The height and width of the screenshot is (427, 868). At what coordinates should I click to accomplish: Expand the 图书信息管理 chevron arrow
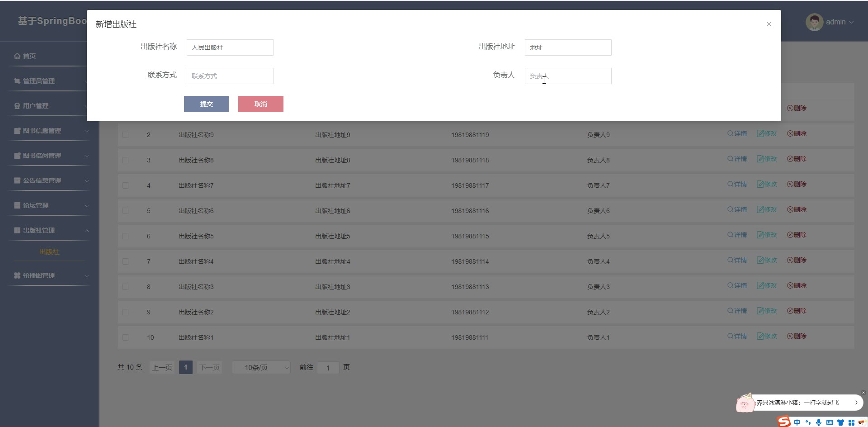pos(87,131)
